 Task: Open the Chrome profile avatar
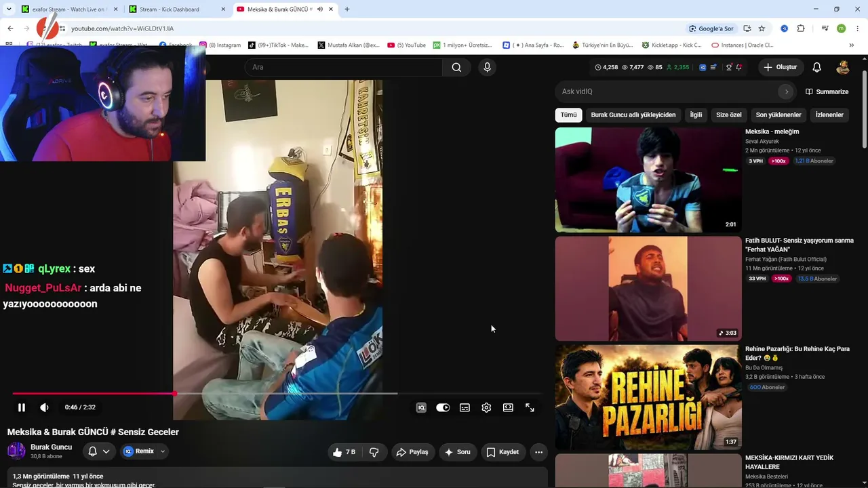pos(841,28)
